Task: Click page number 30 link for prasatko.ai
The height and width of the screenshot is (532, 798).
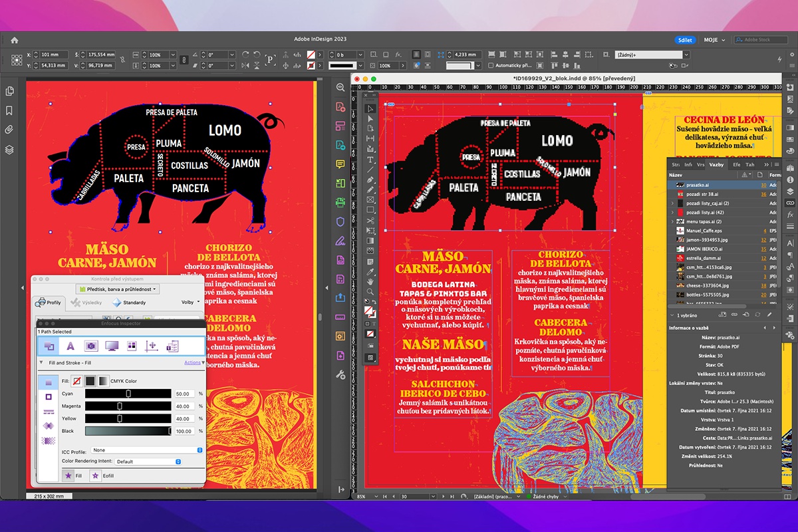Action: (x=763, y=186)
